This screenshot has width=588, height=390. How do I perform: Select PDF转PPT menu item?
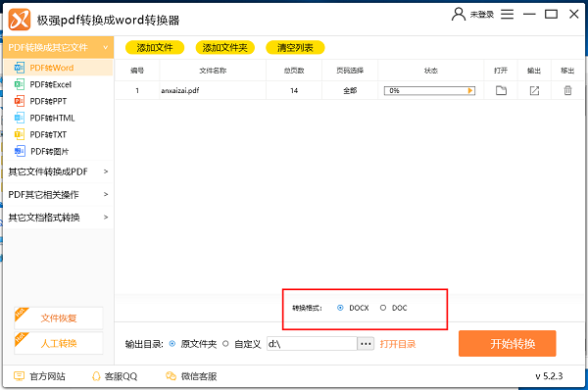click(x=58, y=101)
